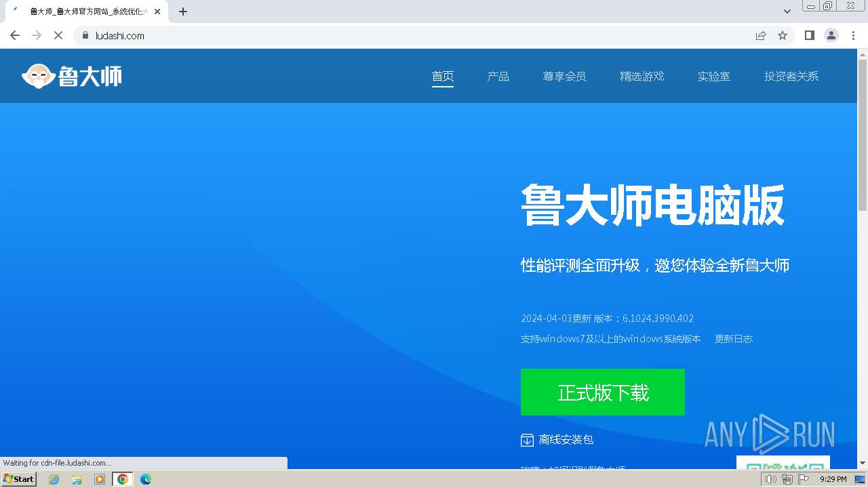Open 更新日志 link
This screenshot has height=488, width=868.
click(734, 339)
